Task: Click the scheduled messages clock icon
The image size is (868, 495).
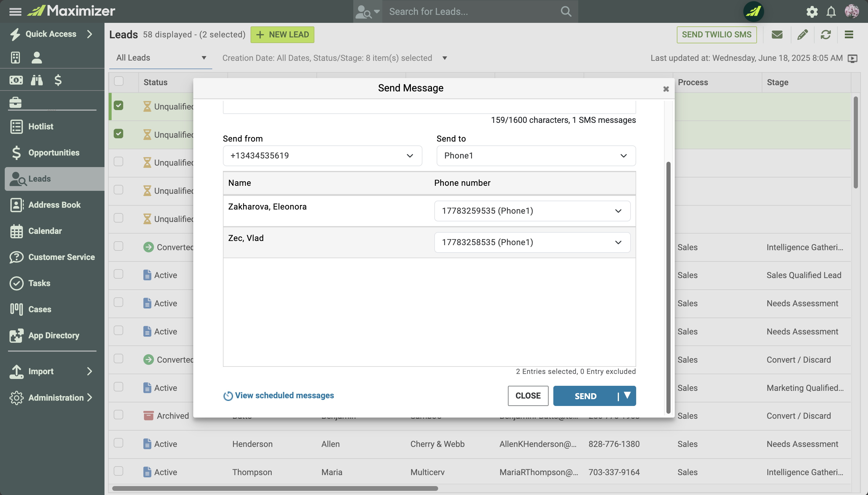Action: [x=228, y=396]
